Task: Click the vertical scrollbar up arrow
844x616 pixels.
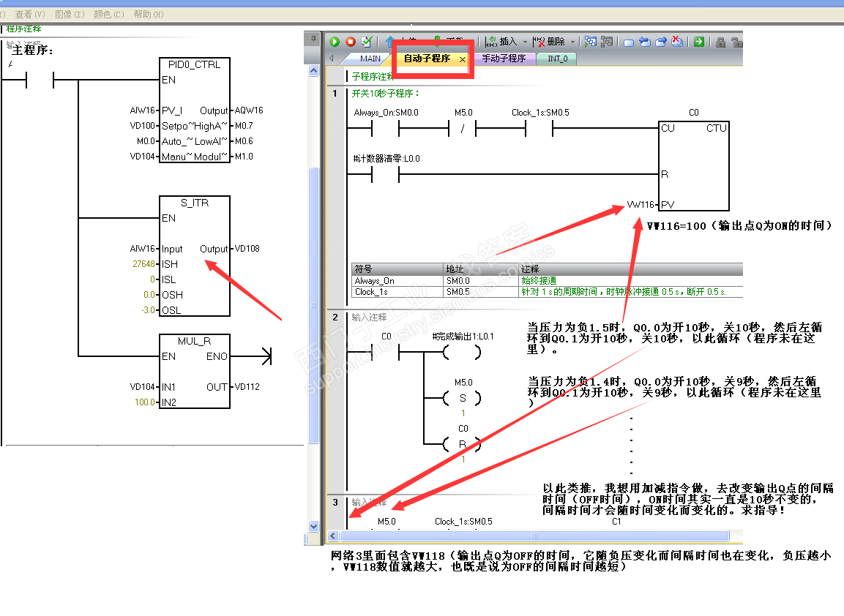Action: point(314,71)
